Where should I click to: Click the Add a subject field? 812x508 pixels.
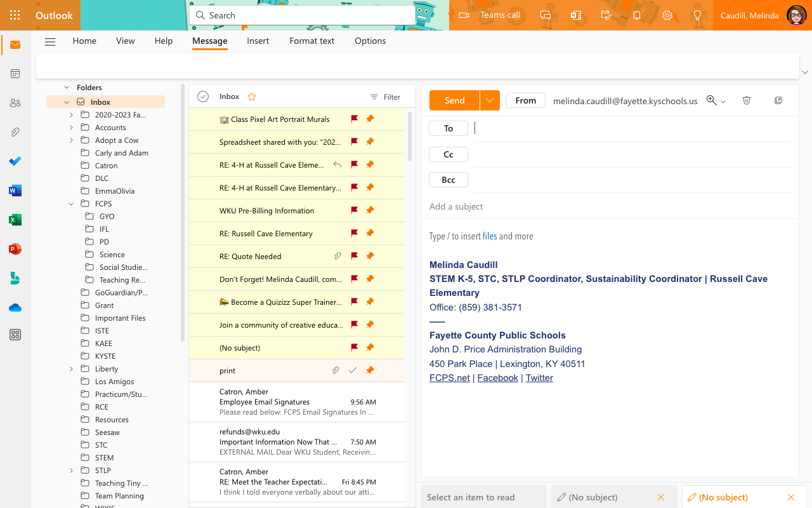[610, 206]
